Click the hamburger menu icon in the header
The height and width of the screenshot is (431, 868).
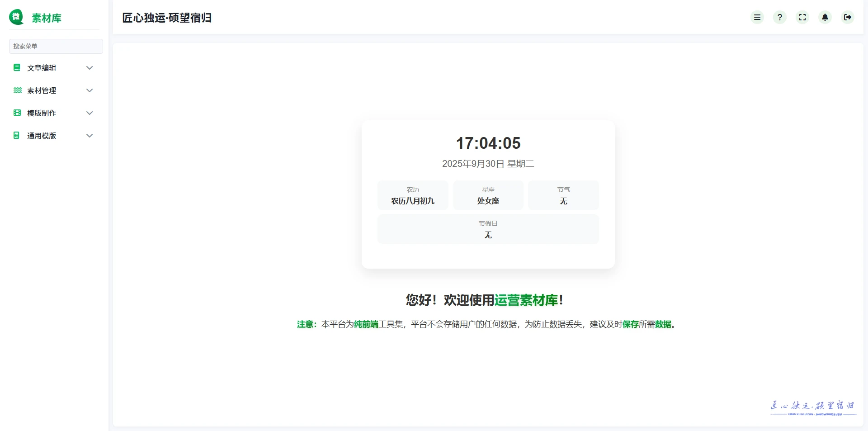click(757, 17)
